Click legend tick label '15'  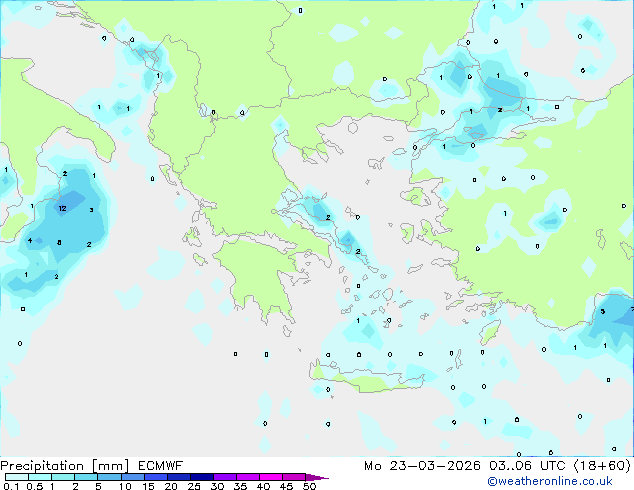(x=148, y=486)
